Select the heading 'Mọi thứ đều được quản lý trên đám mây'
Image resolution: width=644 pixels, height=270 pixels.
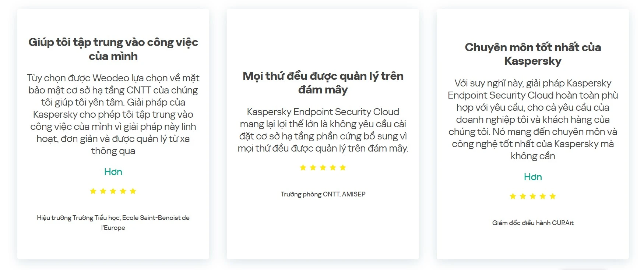tap(322, 83)
